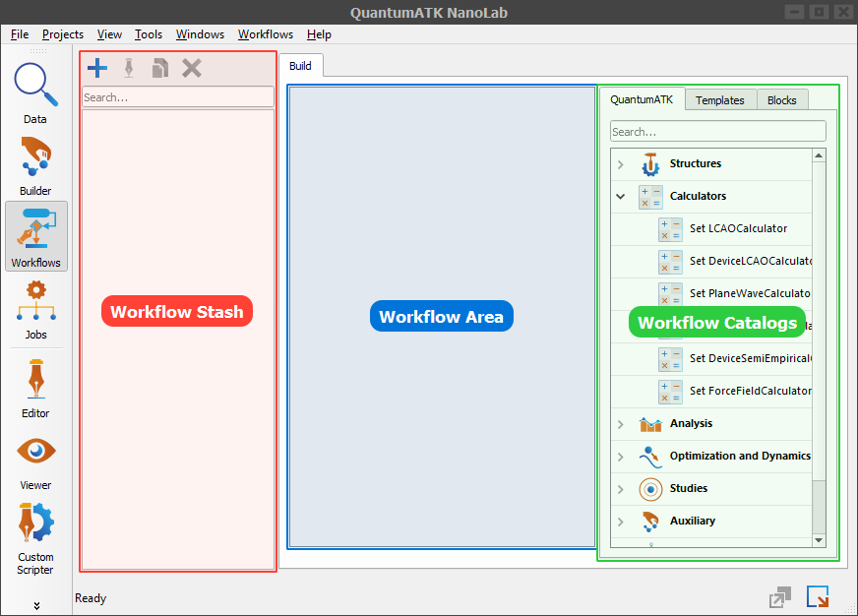Viewport: 858px width, 616px height.
Task: Expand the Studies category
Action: click(x=621, y=488)
